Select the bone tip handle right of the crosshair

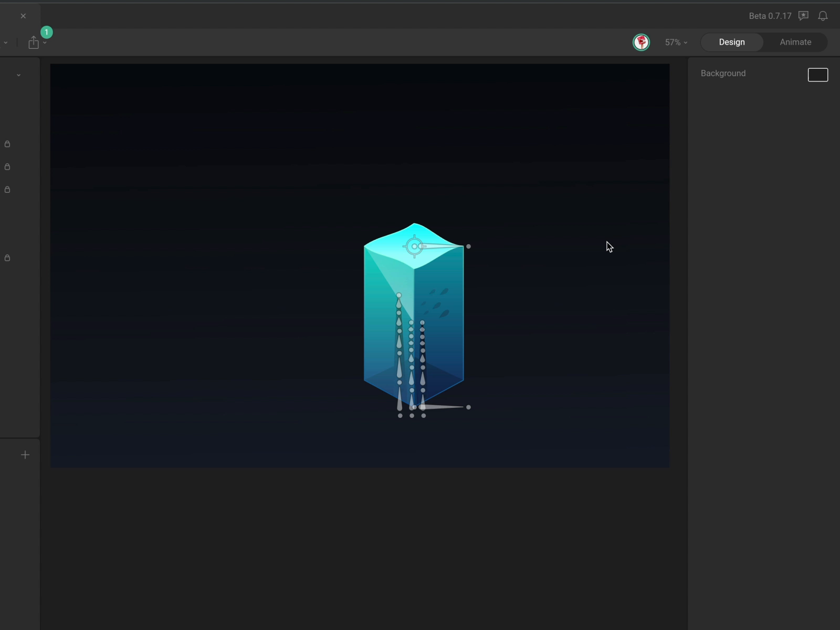[468, 246]
